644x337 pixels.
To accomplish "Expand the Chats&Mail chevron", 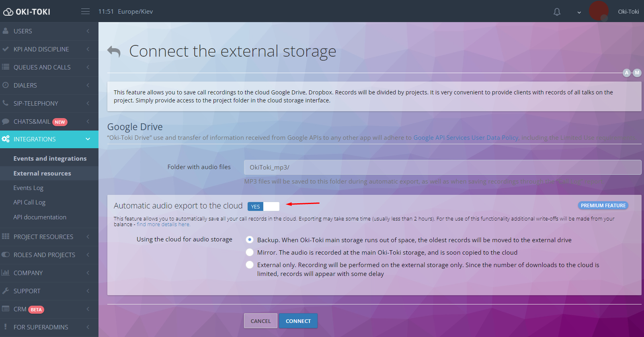I will (88, 121).
